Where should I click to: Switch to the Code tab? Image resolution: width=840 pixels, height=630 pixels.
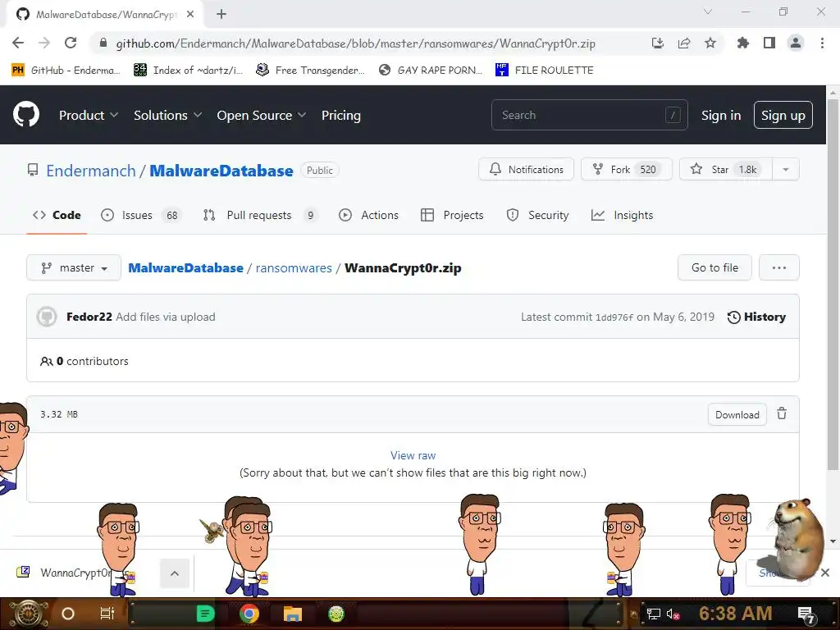pyautogui.click(x=57, y=215)
